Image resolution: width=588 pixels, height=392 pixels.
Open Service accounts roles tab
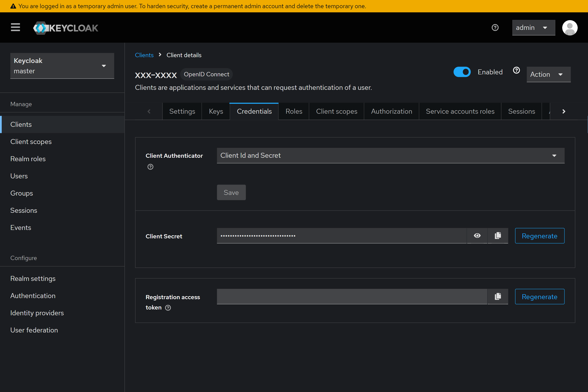(460, 111)
